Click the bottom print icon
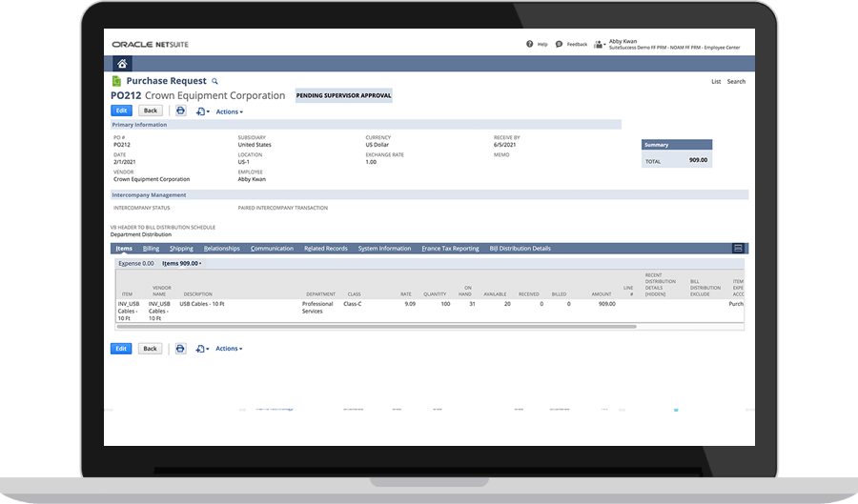858x504 pixels. [x=180, y=348]
